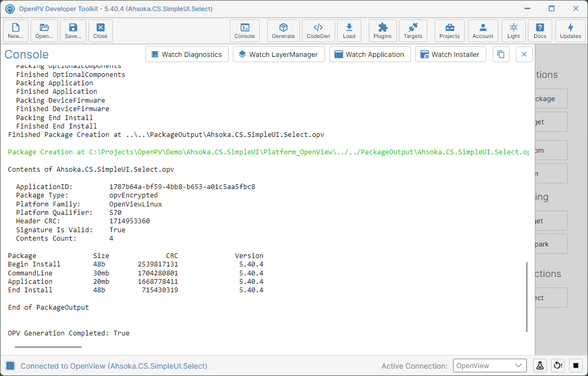Open the Console toolbar button
This screenshot has width=588, height=376.
(x=244, y=31)
